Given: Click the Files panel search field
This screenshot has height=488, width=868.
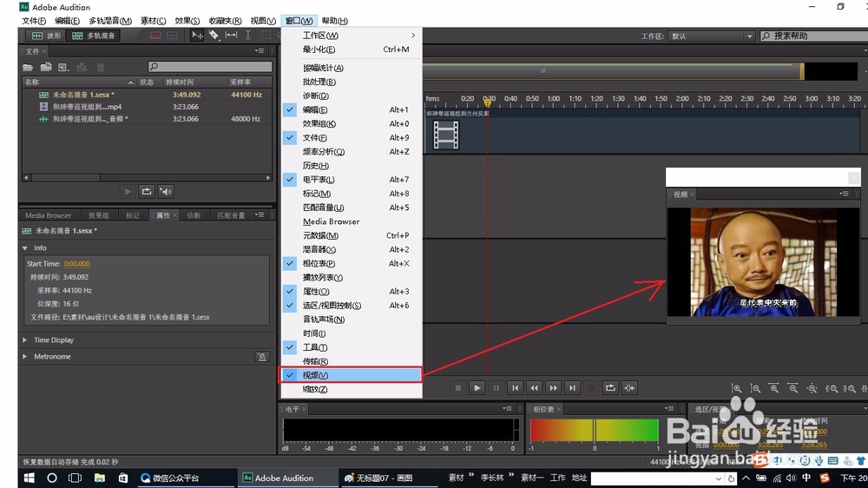Looking at the screenshot, I should [210, 67].
